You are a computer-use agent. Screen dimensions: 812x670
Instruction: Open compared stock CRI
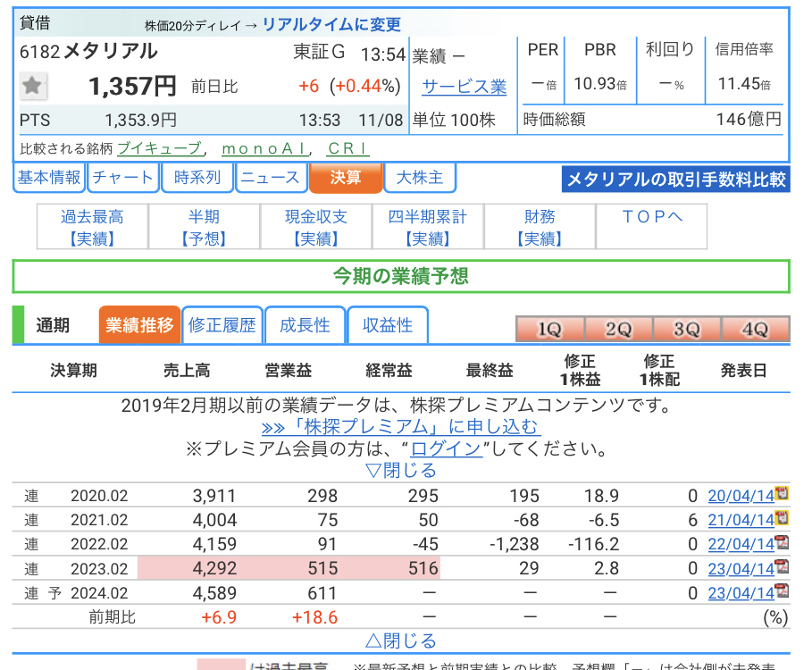tap(348, 148)
